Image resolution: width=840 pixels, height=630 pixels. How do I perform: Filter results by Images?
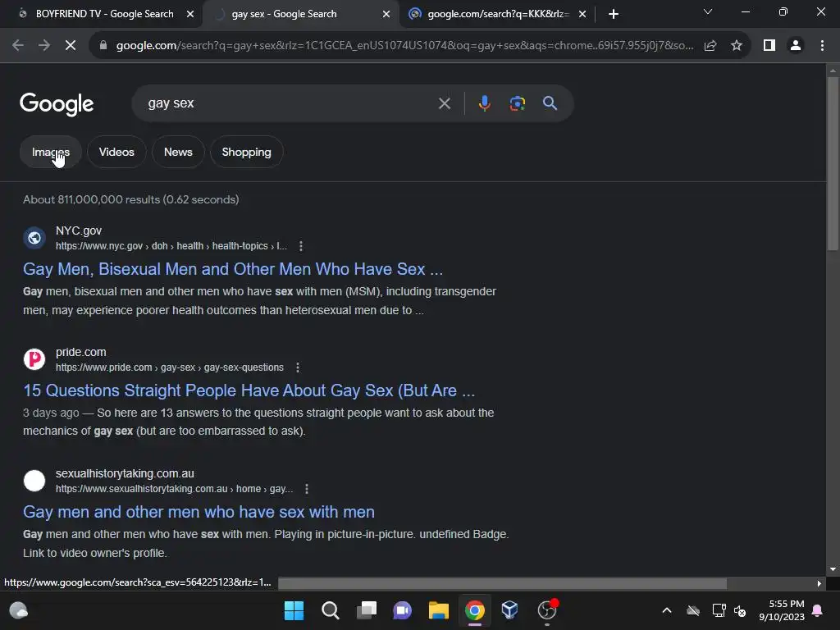tap(50, 152)
